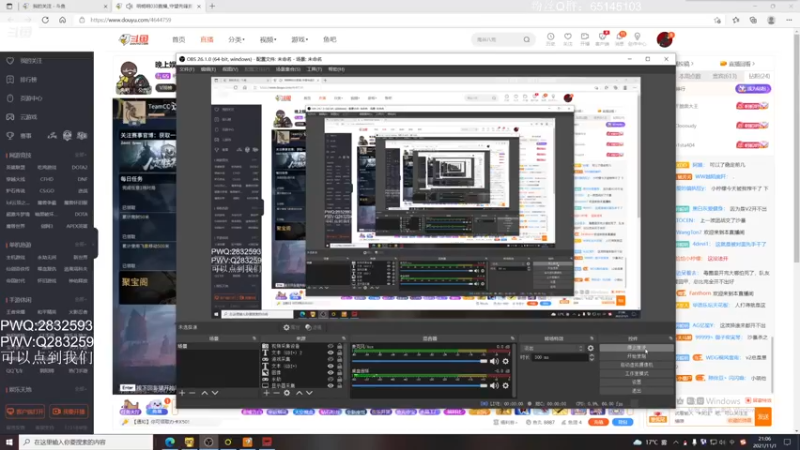Click the browser profile icon
This screenshot has height=450, width=800.
771,20
